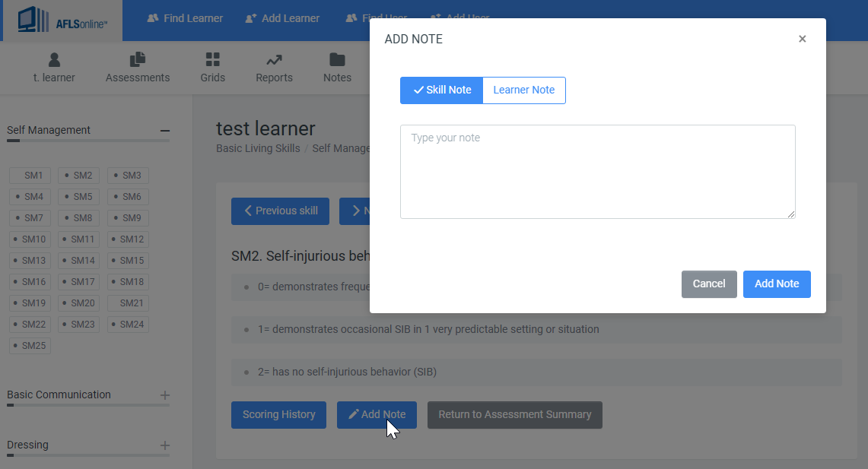This screenshot has height=469, width=868.
Task: Click the Notes folder icon
Action: [x=337, y=59]
